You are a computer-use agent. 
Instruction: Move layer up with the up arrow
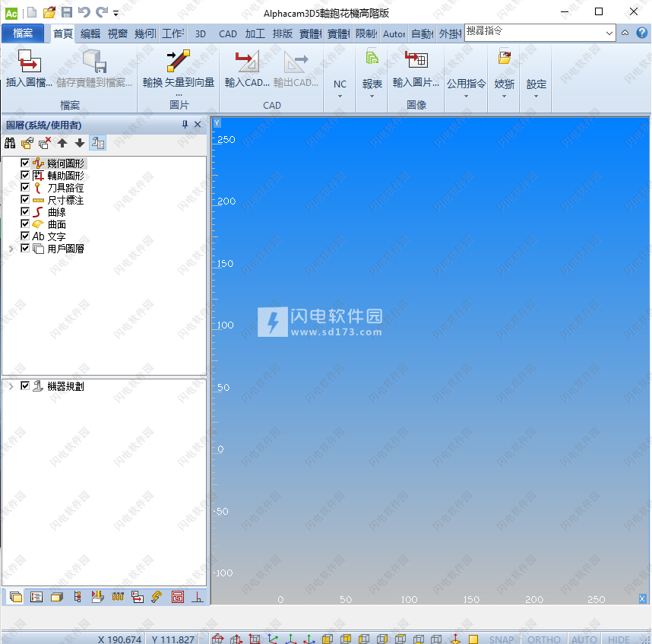(x=62, y=143)
